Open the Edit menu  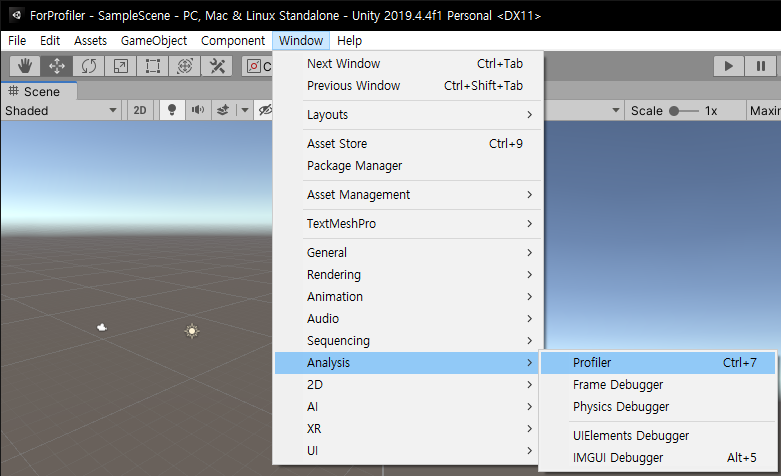pos(50,40)
